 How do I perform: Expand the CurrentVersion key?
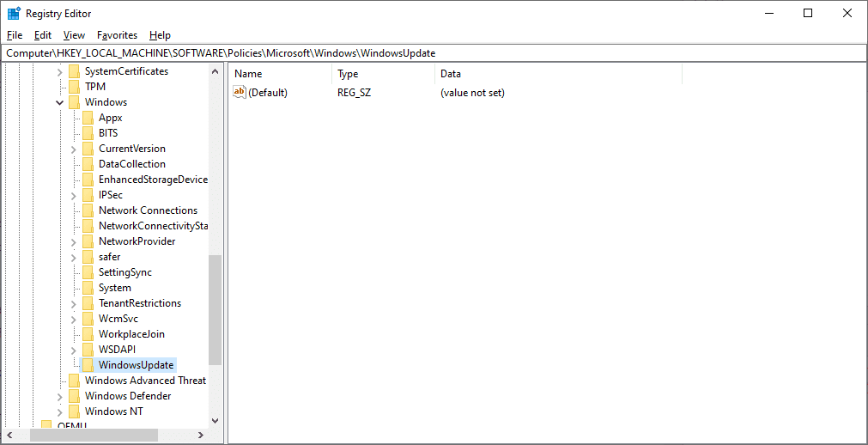pyautogui.click(x=74, y=149)
